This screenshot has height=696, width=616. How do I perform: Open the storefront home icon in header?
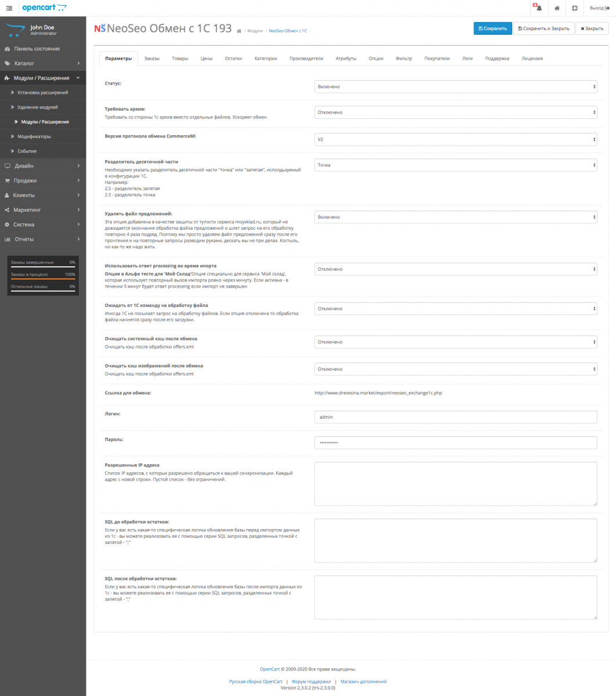[557, 8]
